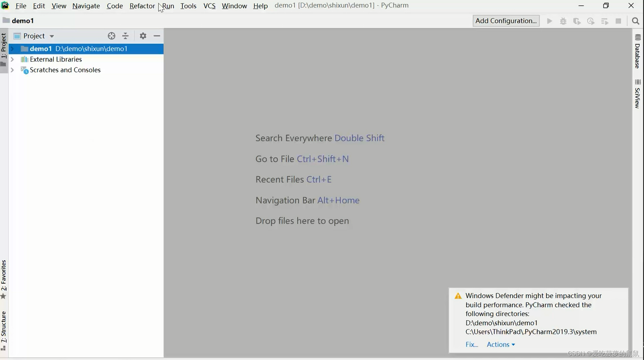644x360 pixels.
Task: Open the 2: Favorites side tab
Action: (x=4, y=280)
